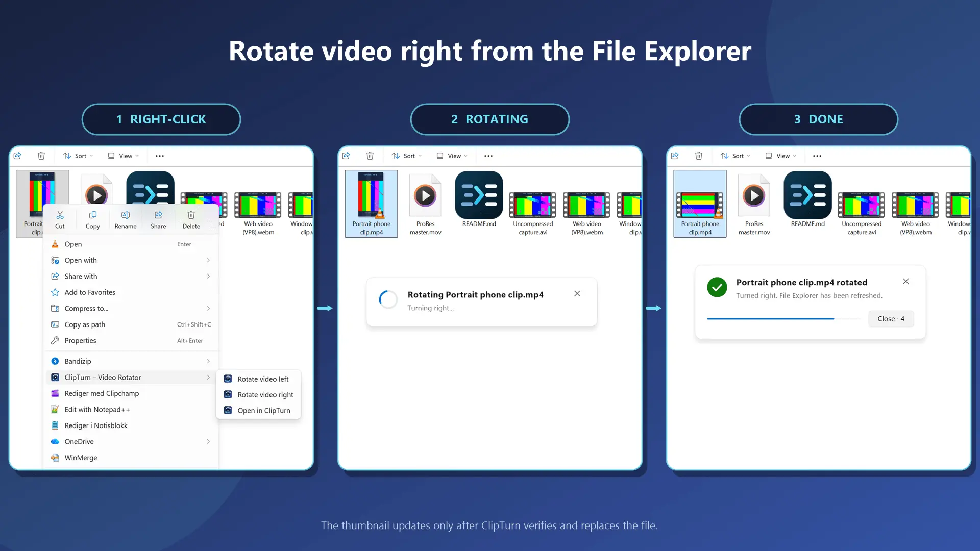The image size is (980, 551).
Task: Click trash icon in Done panel toolbar
Action: [x=699, y=156]
